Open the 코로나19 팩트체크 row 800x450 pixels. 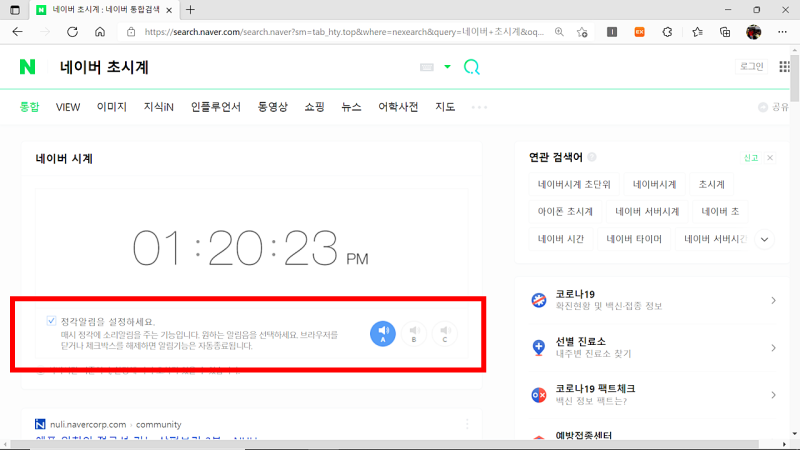(653, 394)
